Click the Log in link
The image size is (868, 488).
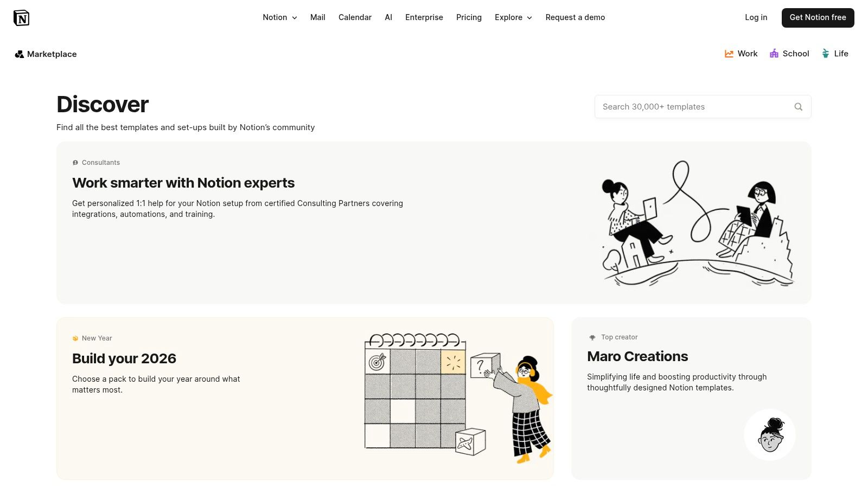(756, 17)
